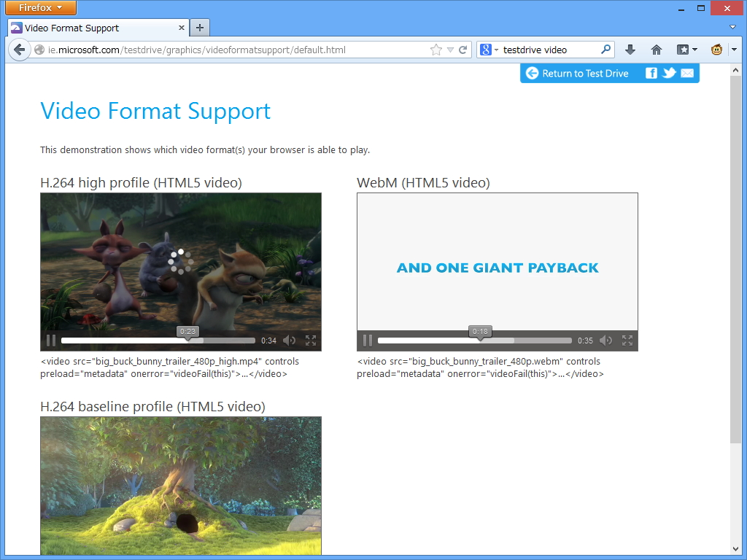This screenshot has height=560, width=747.
Task: Minimize the Firefox window
Action: pos(681,8)
